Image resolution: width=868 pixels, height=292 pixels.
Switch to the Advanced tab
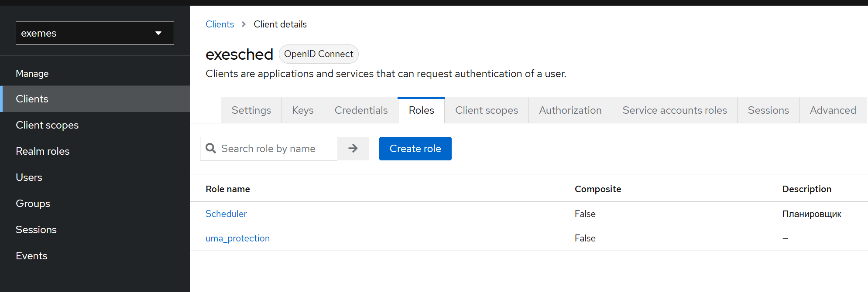tap(833, 110)
